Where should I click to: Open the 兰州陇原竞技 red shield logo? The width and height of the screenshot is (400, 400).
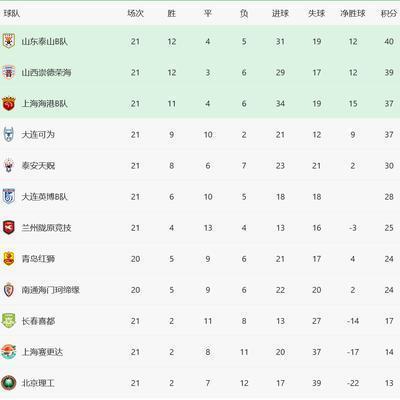click(x=9, y=227)
